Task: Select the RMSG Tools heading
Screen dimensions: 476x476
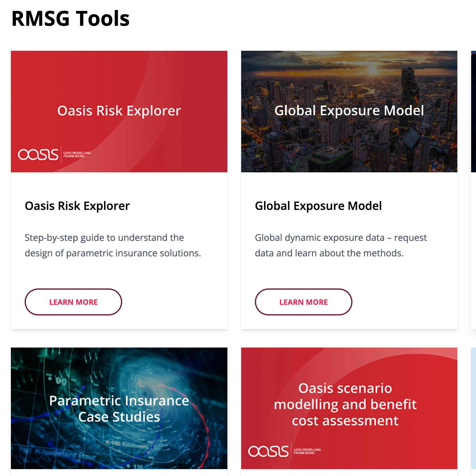Action: coord(71,18)
